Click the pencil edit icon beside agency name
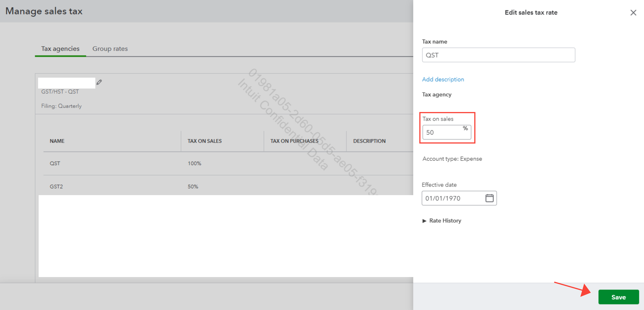644x310 pixels. coord(99,82)
